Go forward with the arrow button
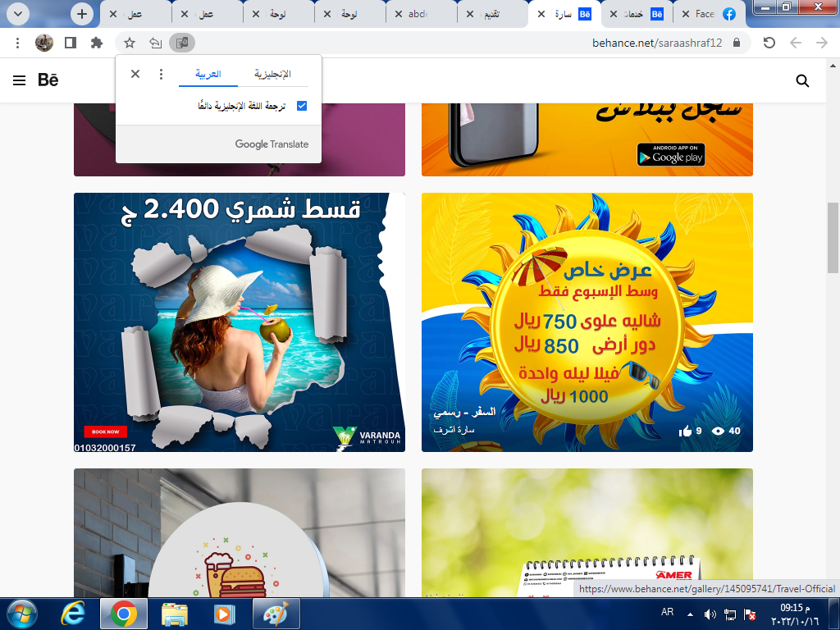Screen dimensions: 840x630 (822, 43)
